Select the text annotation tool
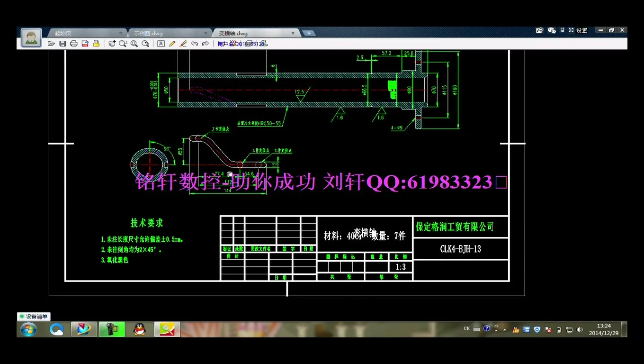644x364 pixels. tap(161, 43)
